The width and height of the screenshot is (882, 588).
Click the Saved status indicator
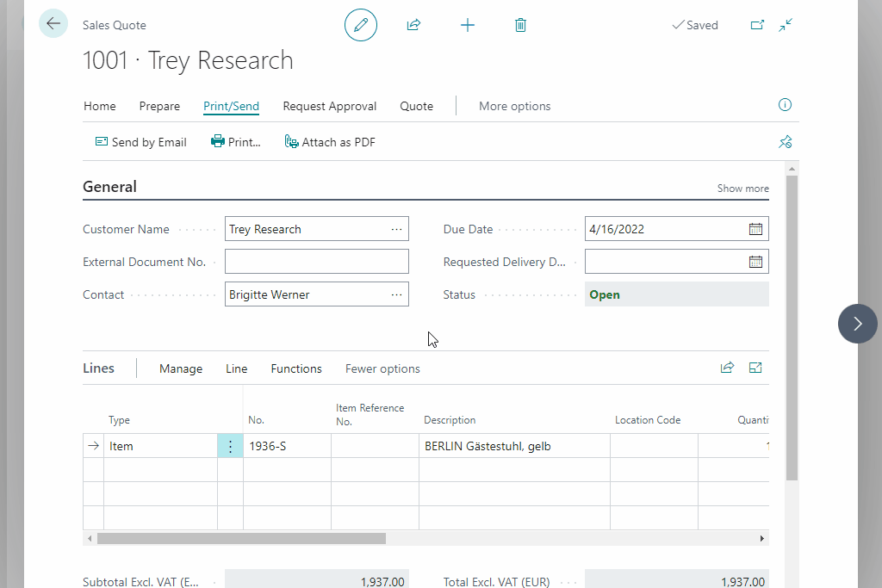pyautogui.click(x=695, y=25)
